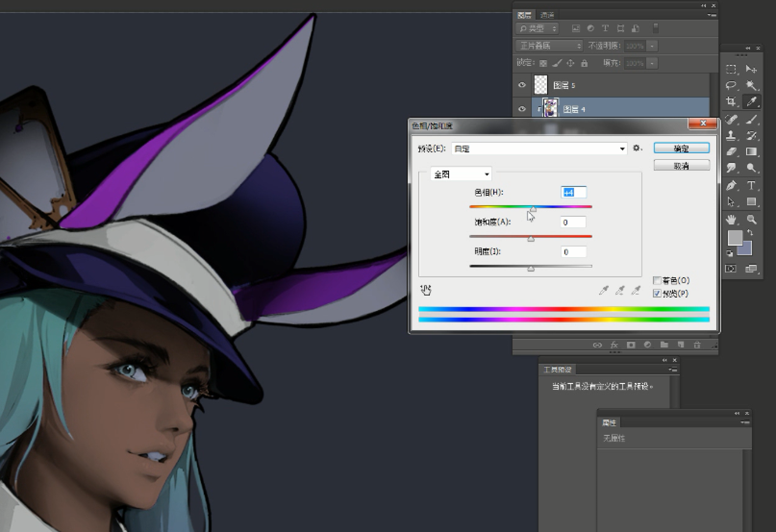Viewport: 776px width, 532px height.
Task: Enable the 着色 (Colorize) checkbox
Action: pyautogui.click(x=657, y=280)
